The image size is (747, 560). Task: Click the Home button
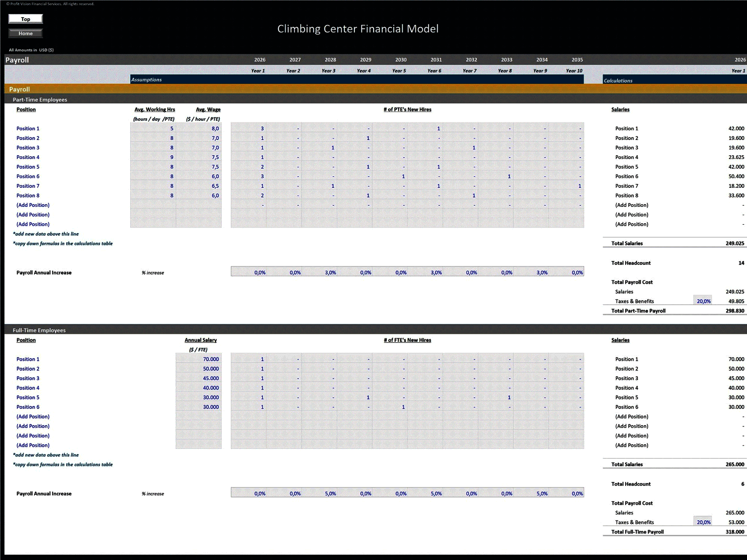[26, 33]
